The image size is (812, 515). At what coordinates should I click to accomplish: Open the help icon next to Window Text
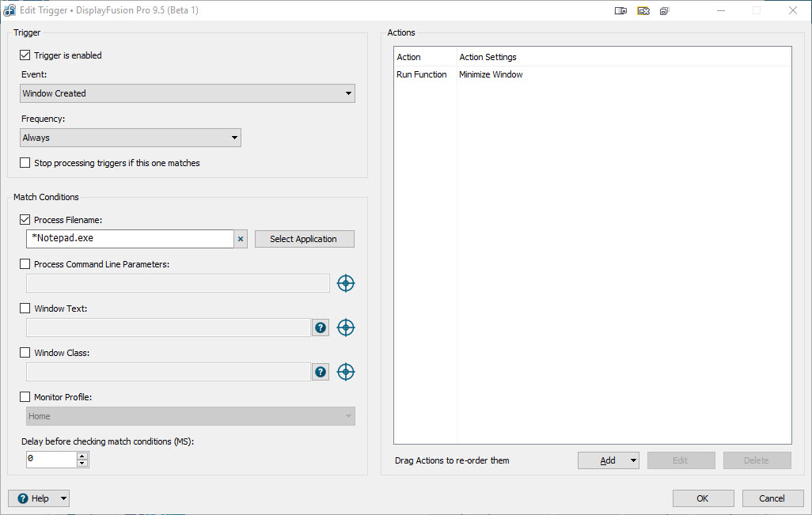coord(321,328)
